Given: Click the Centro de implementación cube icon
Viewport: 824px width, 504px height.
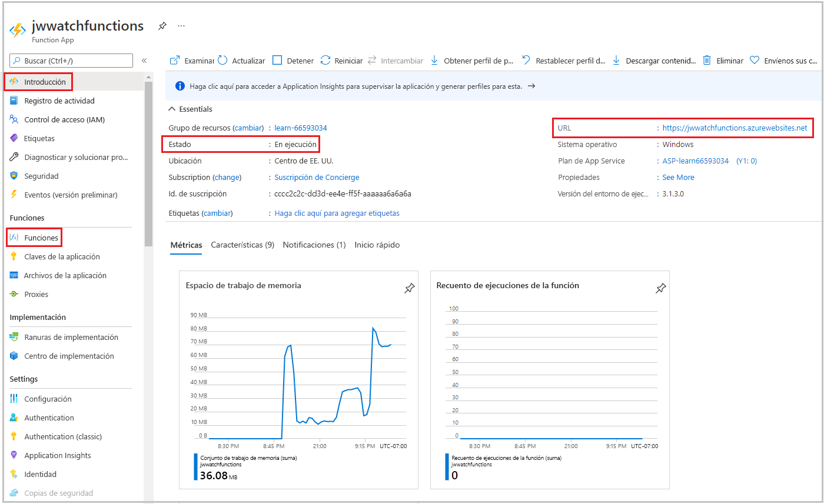Looking at the screenshot, I should pyautogui.click(x=14, y=356).
